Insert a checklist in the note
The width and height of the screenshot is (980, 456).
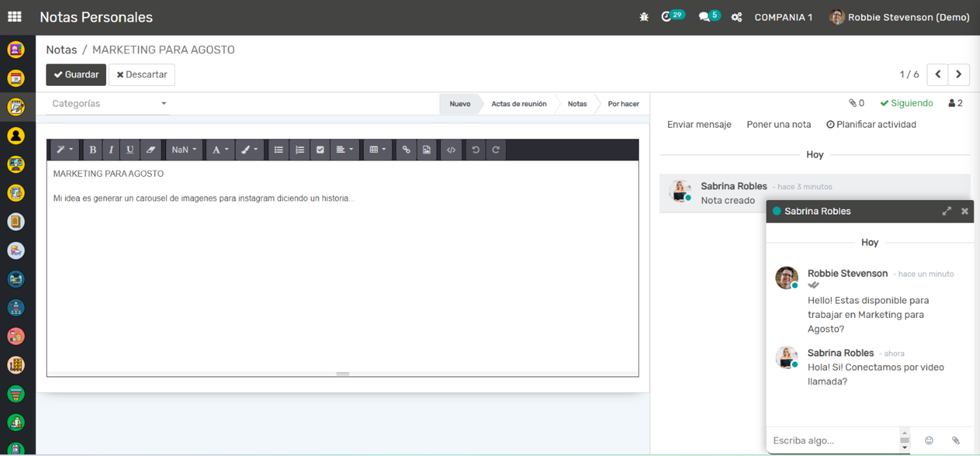(x=320, y=150)
